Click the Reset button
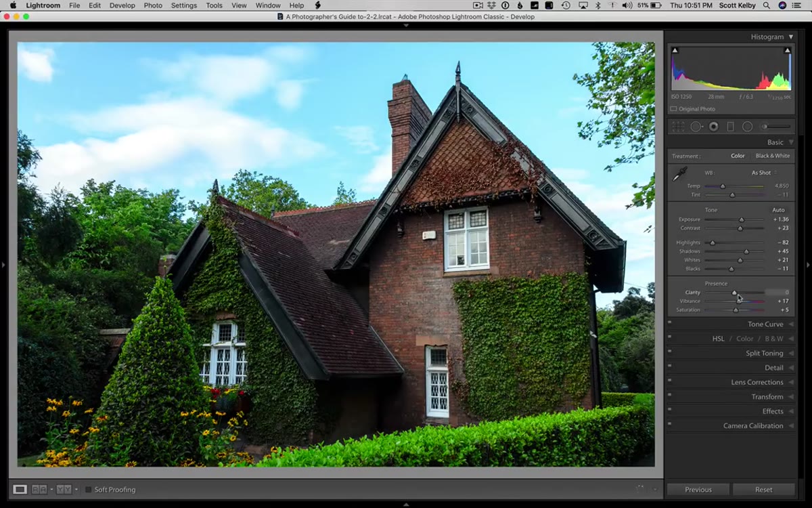 point(764,489)
